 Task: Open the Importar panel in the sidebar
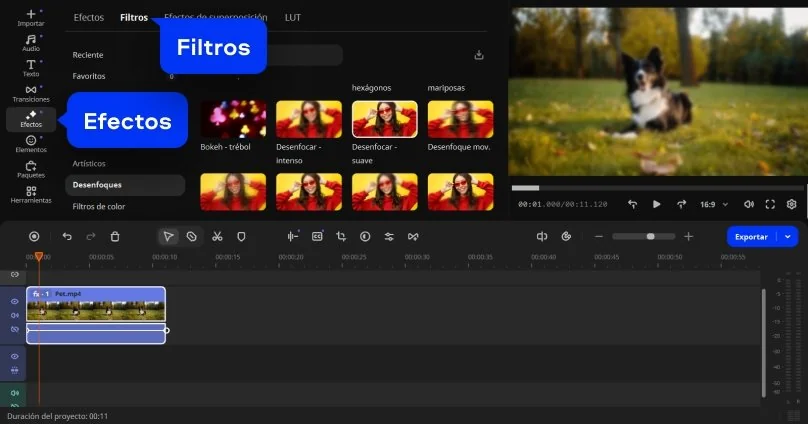click(31, 18)
